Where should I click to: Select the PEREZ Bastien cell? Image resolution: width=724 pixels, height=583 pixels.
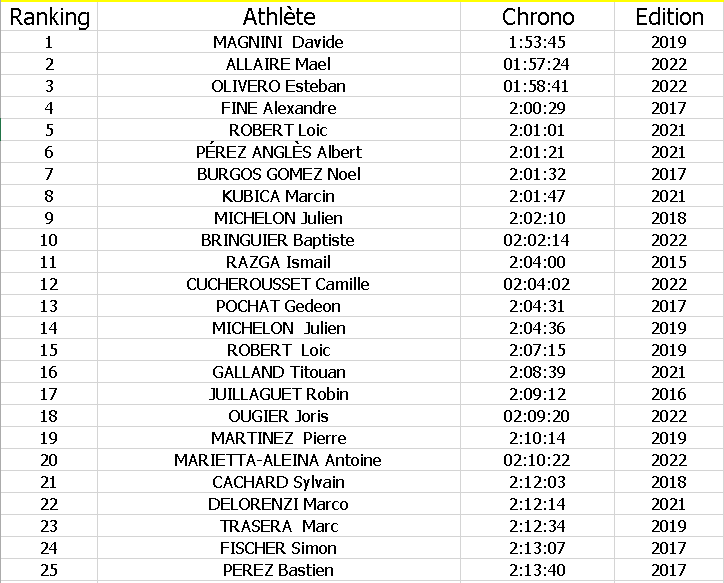(279, 570)
